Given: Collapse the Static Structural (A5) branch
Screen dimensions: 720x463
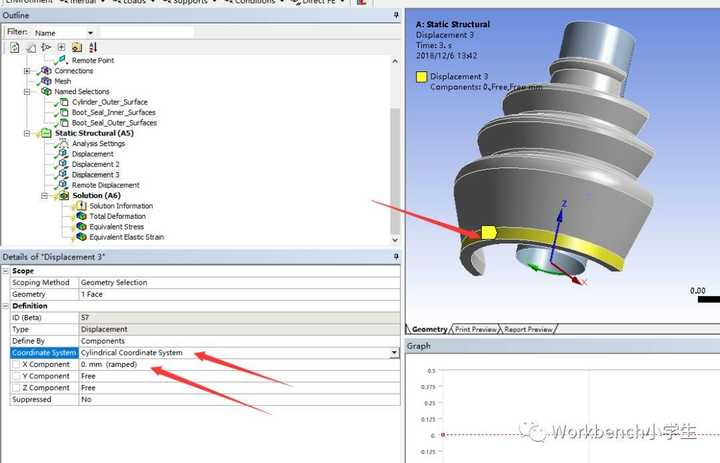Looking at the screenshot, I should pos(27,133).
